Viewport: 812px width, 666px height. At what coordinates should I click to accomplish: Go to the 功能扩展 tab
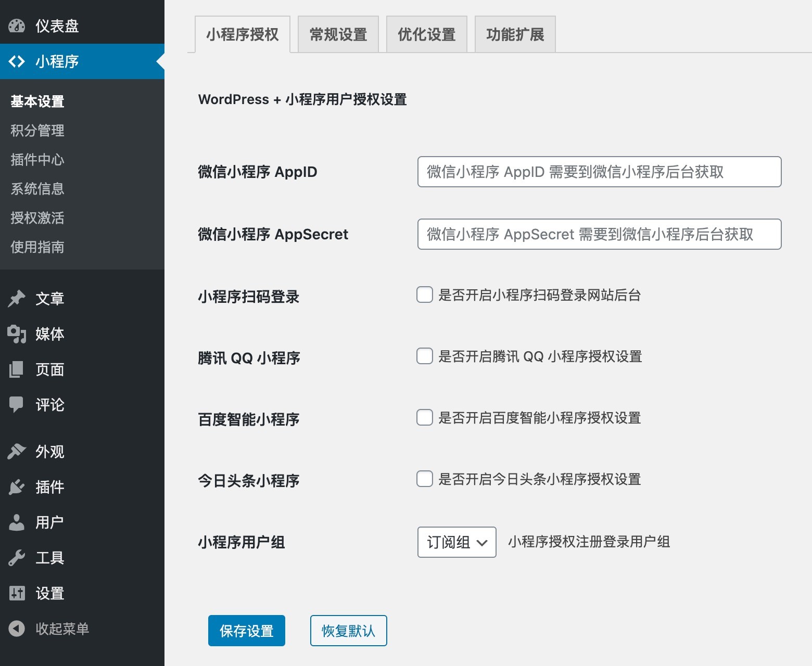pyautogui.click(x=515, y=34)
